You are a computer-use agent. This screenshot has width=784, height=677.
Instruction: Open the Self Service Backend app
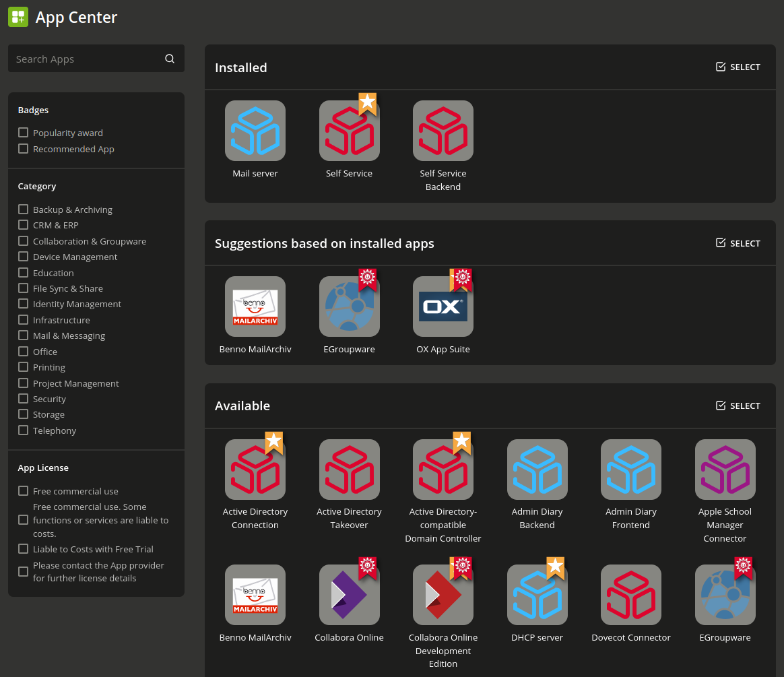tap(443, 131)
